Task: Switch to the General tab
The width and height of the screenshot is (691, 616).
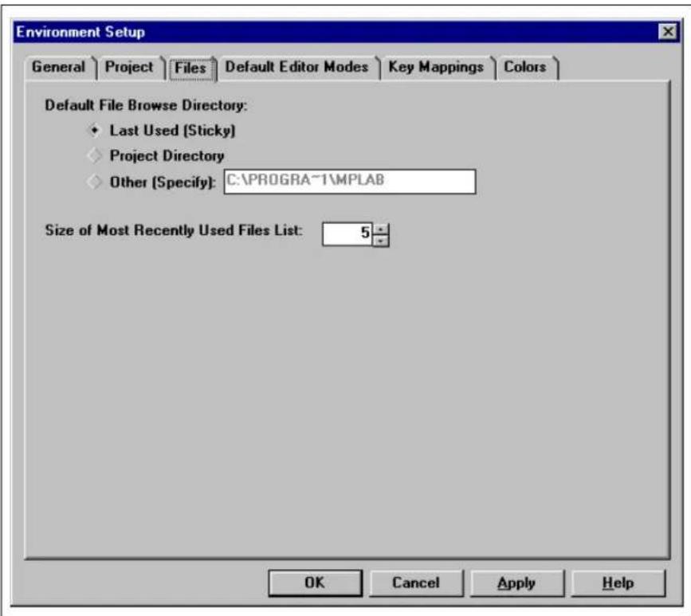Action: [x=60, y=68]
